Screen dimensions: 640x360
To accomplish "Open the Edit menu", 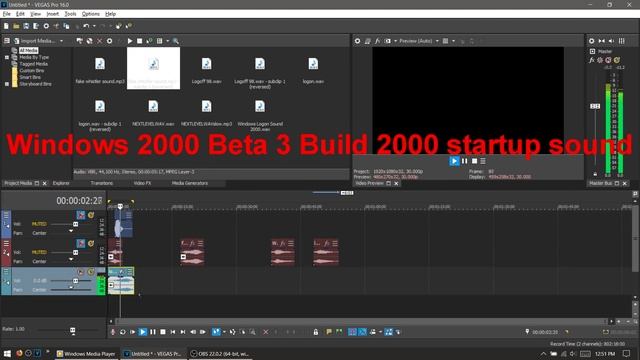I will coord(20,14).
